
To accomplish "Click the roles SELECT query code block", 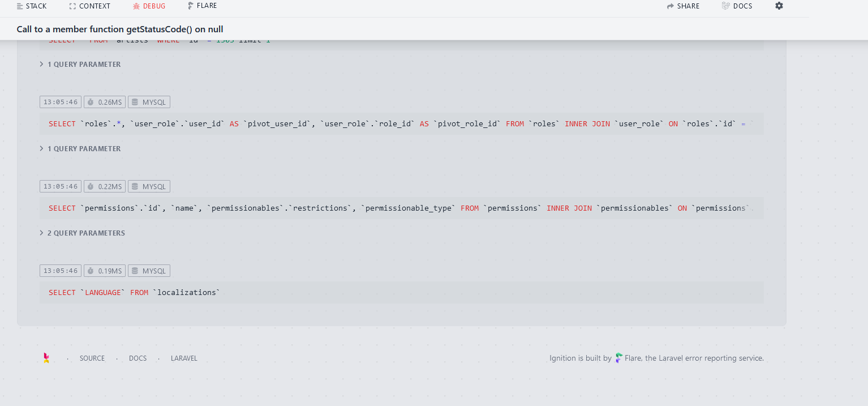I will click(402, 123).
